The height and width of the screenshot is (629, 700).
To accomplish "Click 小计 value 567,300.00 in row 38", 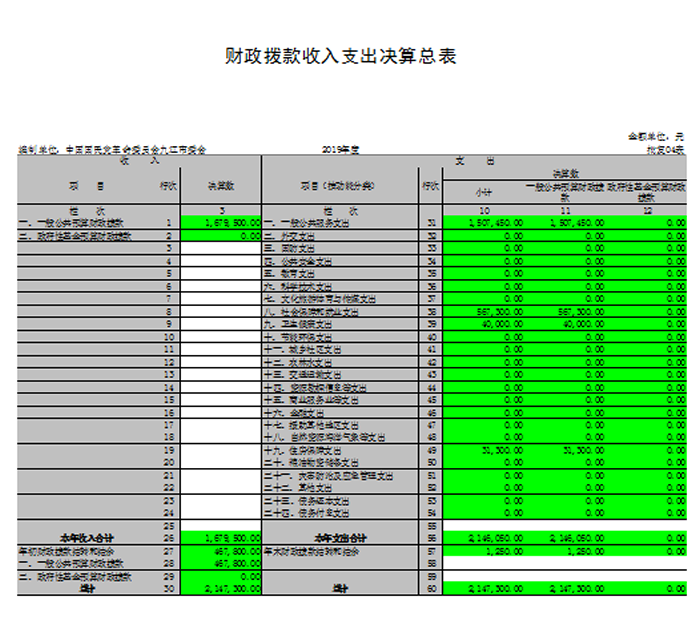I will point(484,311).
